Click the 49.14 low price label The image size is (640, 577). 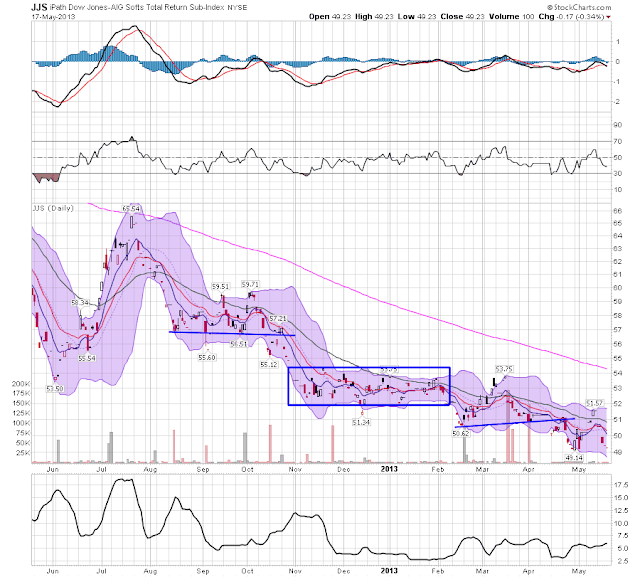[x=574, y=458]
